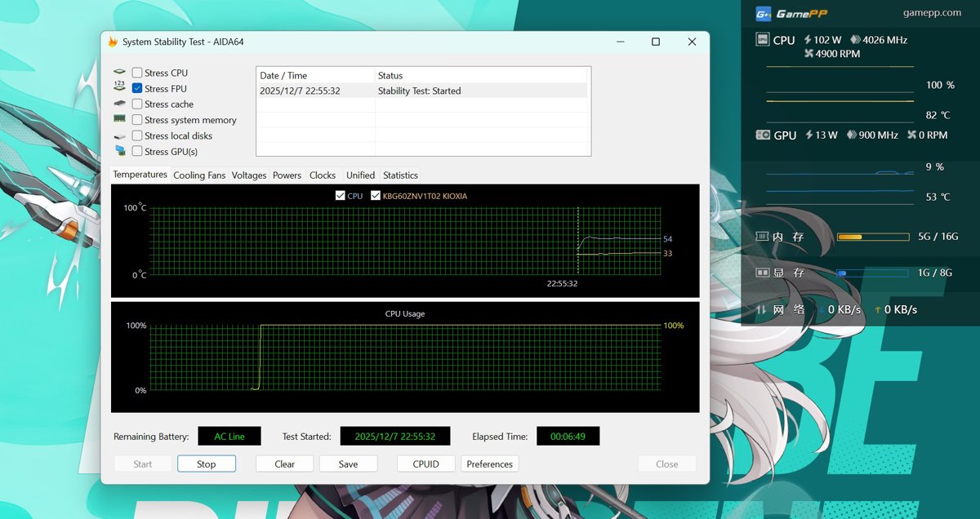Uncheck the Stress FPU checkbox
980x519 pixels.
coord(137,88)
